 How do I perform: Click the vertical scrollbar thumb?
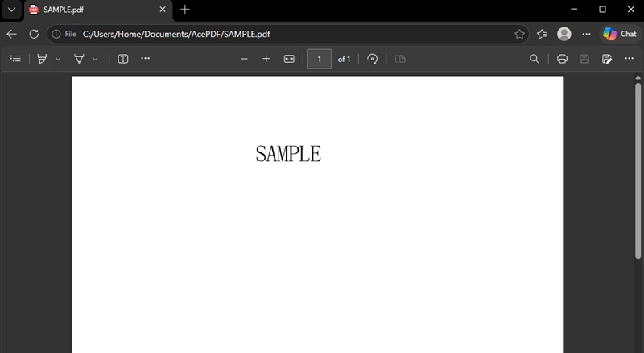click(638, 171)
